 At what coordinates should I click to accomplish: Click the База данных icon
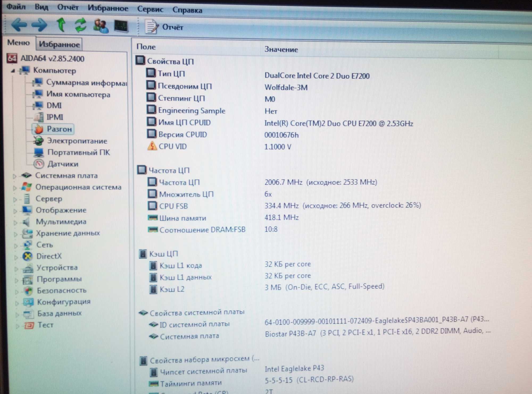click(x=29, y=314)
